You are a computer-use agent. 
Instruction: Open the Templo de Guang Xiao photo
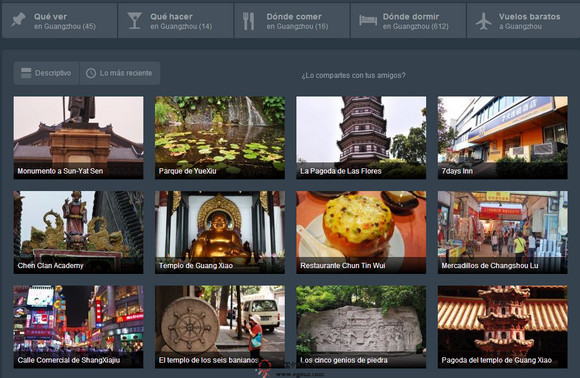pos(220,232)
